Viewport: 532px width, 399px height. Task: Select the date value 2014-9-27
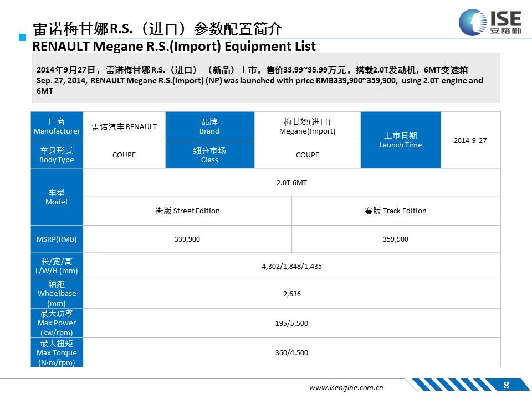click(x=470, y=140)
